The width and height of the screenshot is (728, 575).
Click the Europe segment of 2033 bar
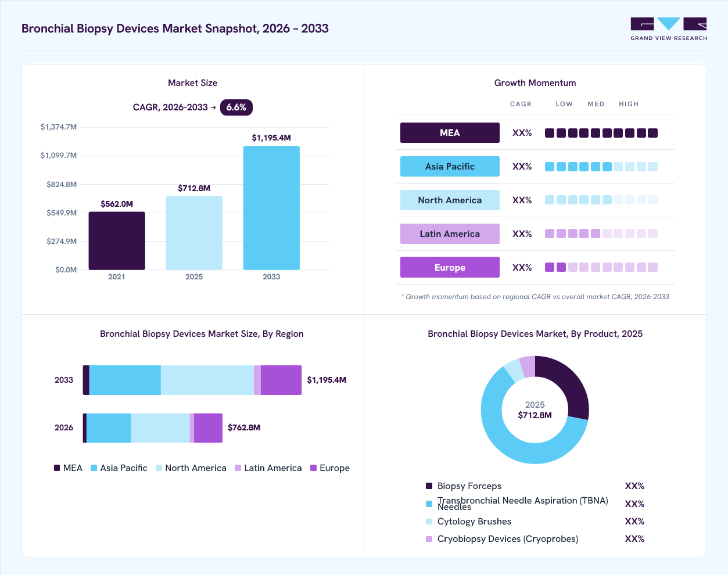point(281,380)
